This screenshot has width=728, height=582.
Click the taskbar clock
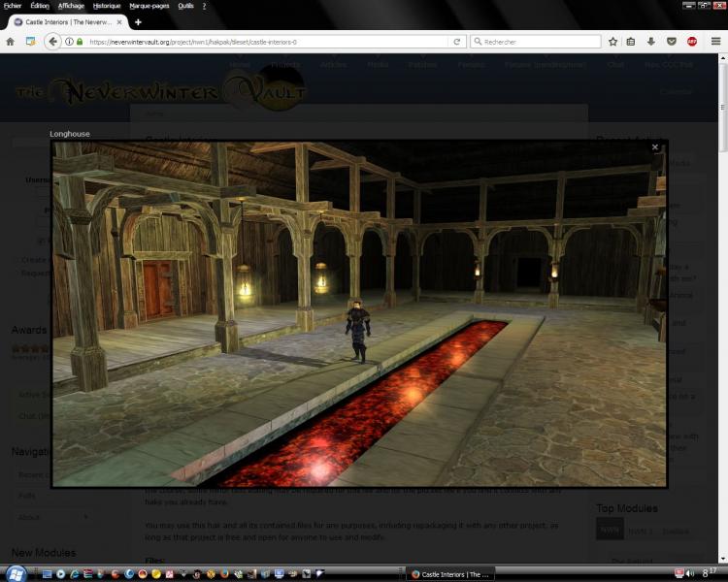pos(711,573)
